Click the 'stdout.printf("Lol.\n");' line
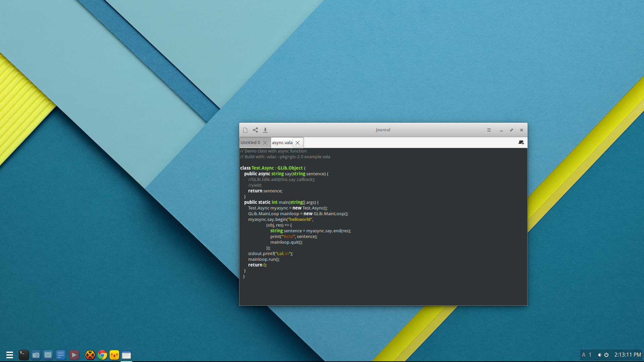 [x=271, y=254]
